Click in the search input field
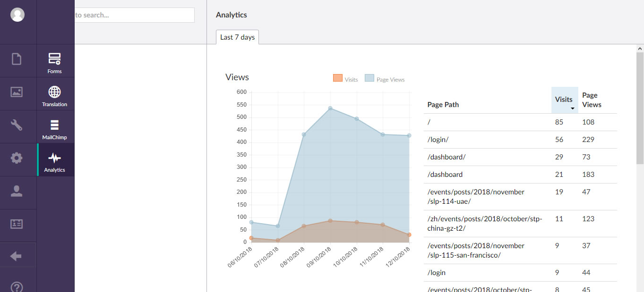The width and height of the screenshot is (644, 292). tap(135, 15)
